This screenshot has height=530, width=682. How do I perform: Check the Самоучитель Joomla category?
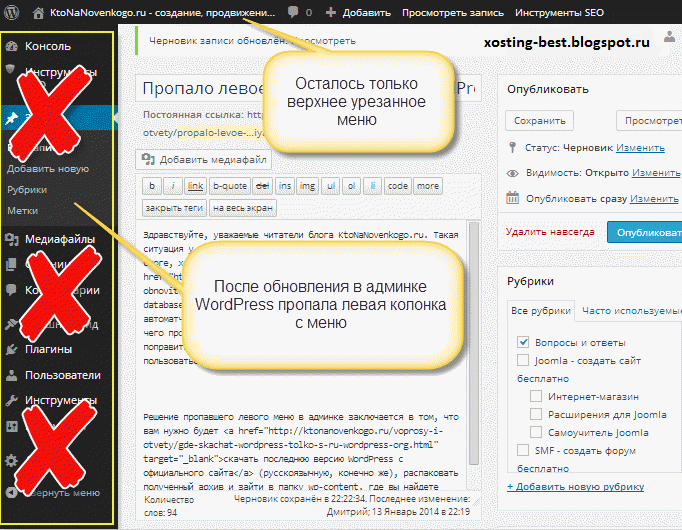point(536,432)
